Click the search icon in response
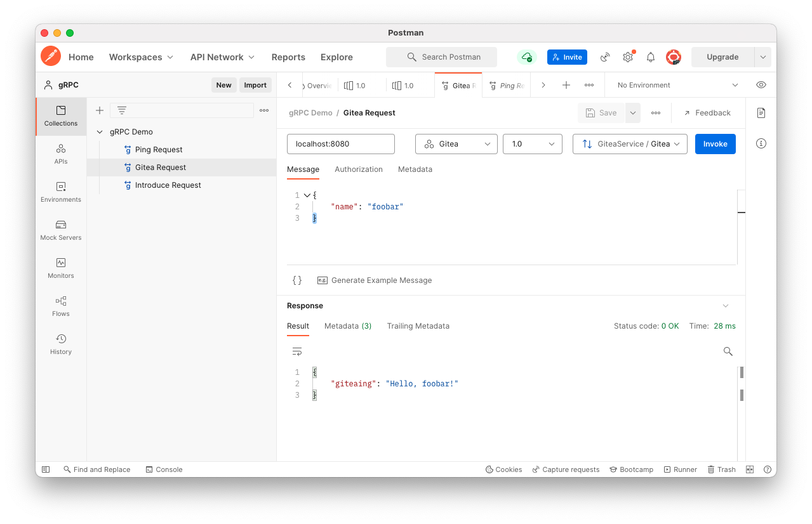This screenshot has width=812, height=524. click(x=728, y=351)
